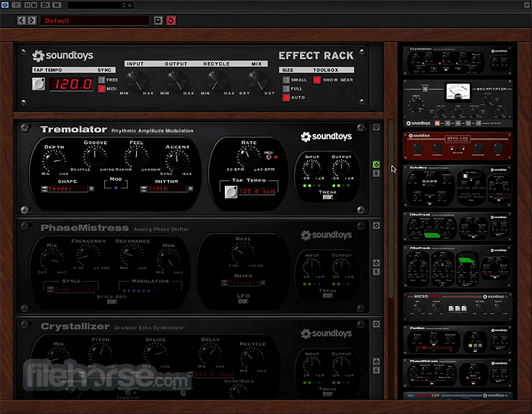Open PhaseMistress Style Edit panel

pyautogui.click(x=112, y=302)
